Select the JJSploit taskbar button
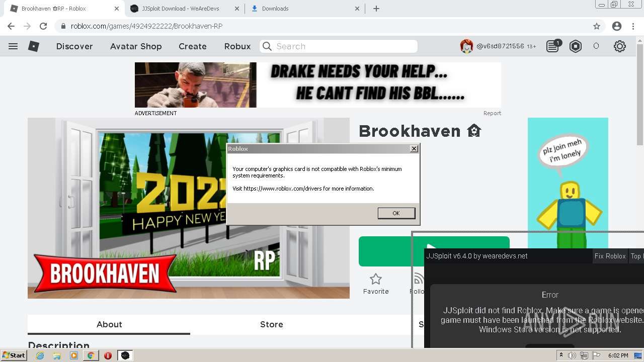644x362 pixels. [125, 355]
